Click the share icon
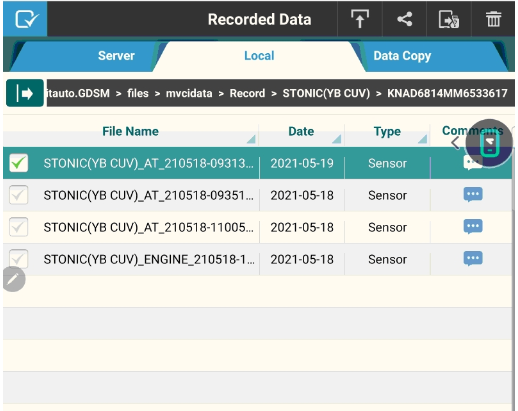The image size is (518, 411). (405, 19)
